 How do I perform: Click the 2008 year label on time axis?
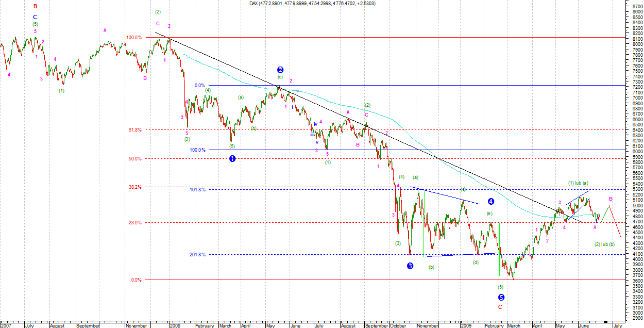click(176, 326)
